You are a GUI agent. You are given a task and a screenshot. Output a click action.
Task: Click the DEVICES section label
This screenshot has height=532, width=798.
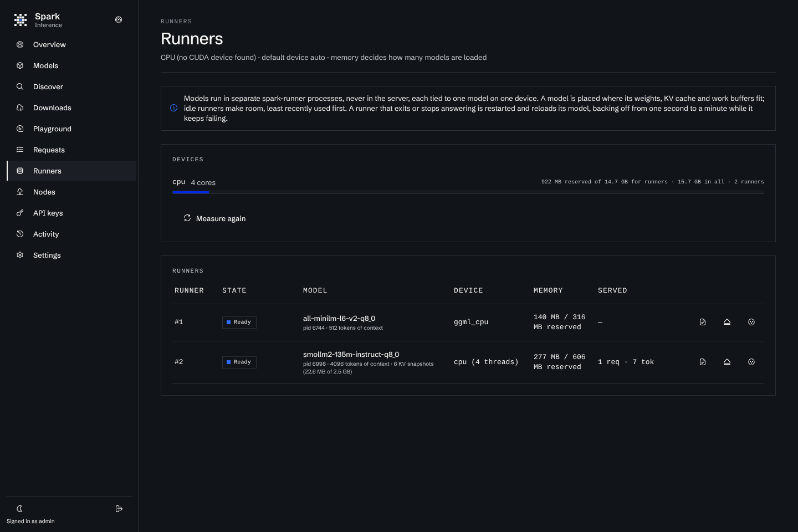[x=188, y=160]
